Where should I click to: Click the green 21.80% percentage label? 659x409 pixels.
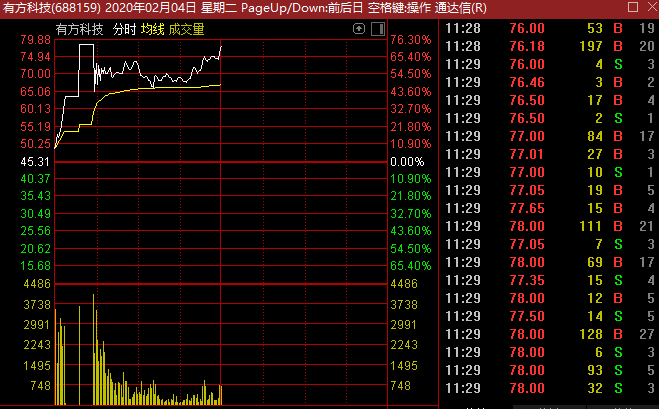click(x=411, y=196)
